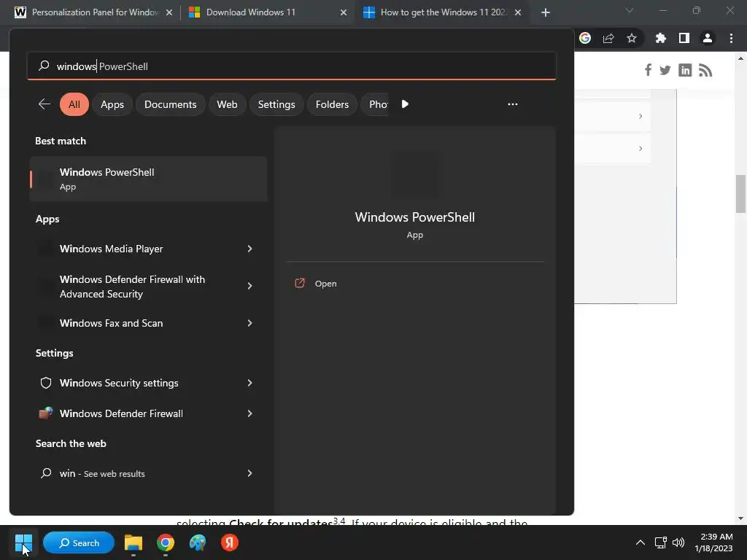Click the shield icon beside Windows Security settings
747x560 pixels.
point(46,383)
